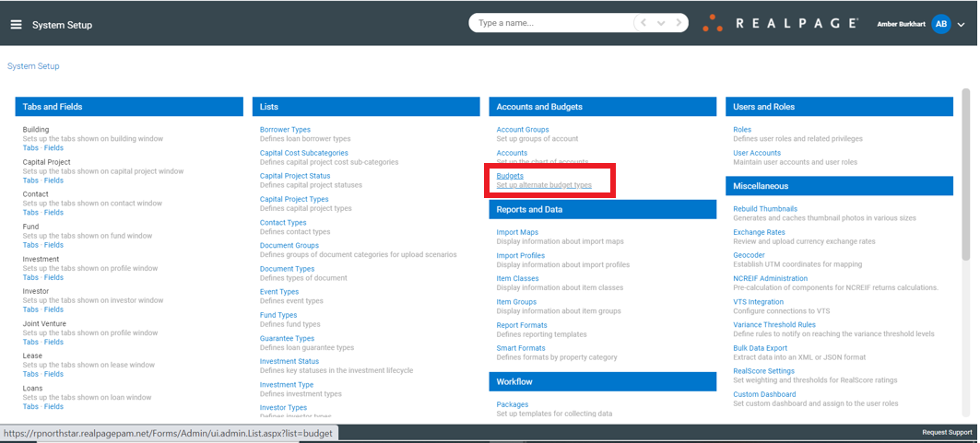This screenshot has width=980, height=443.
Task: Open Bulk Data Export
Action: (760, 348)
